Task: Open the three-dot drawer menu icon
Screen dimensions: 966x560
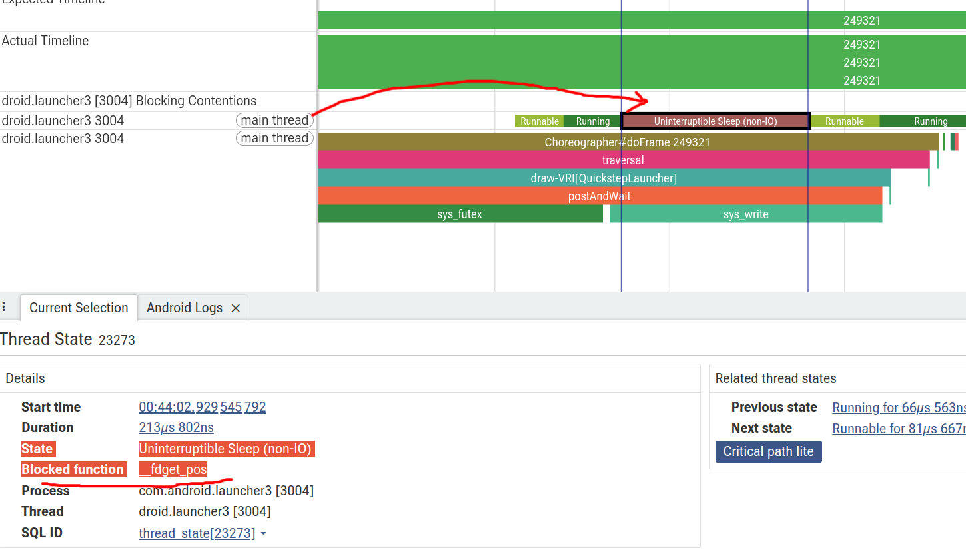Action: pos(4,307)
